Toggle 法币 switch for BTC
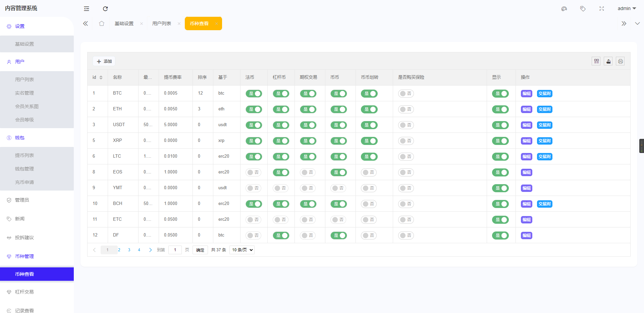The image size is (644, 313). pyautogui.click(x=254, y=94)
